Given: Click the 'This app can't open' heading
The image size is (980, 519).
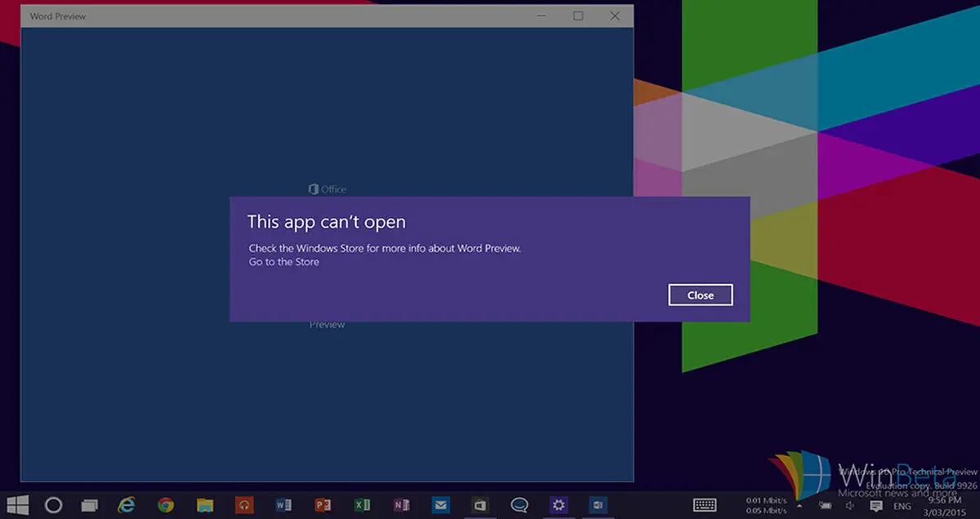Looking at the screenshot, I should pyautogui.click(x=327, y=221).
